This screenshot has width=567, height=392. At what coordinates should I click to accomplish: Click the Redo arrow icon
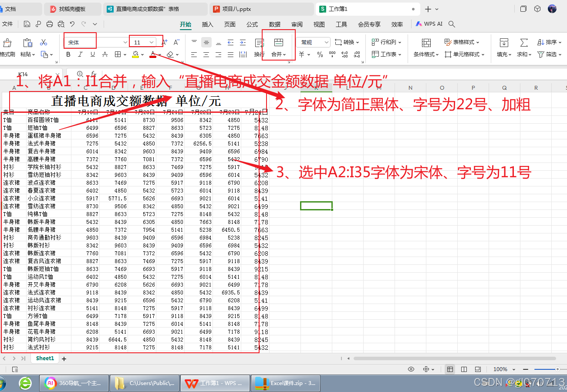[x=84, y=24]
